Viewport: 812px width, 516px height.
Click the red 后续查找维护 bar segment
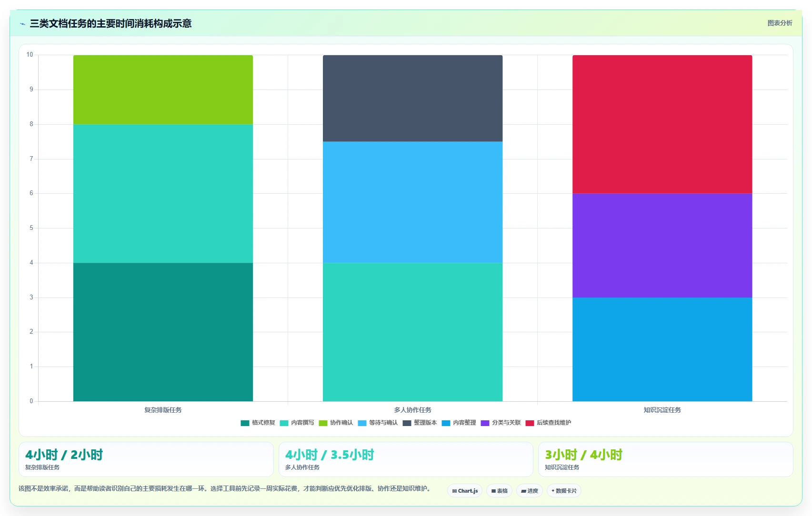[662, 124]
